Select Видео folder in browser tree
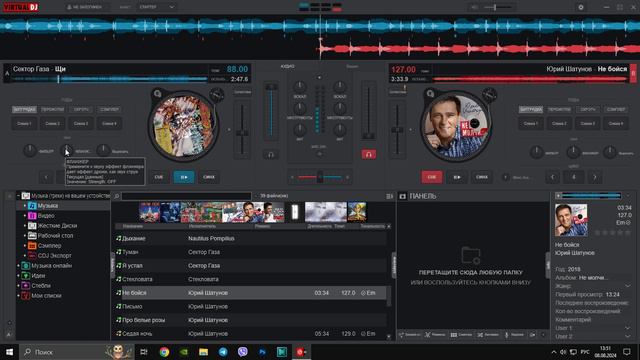640x360 pixels. 46,216
